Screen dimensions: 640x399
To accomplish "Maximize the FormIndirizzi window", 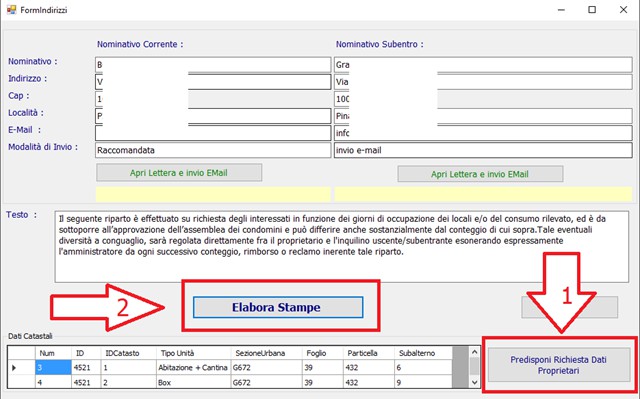I will tap(592, 10).
